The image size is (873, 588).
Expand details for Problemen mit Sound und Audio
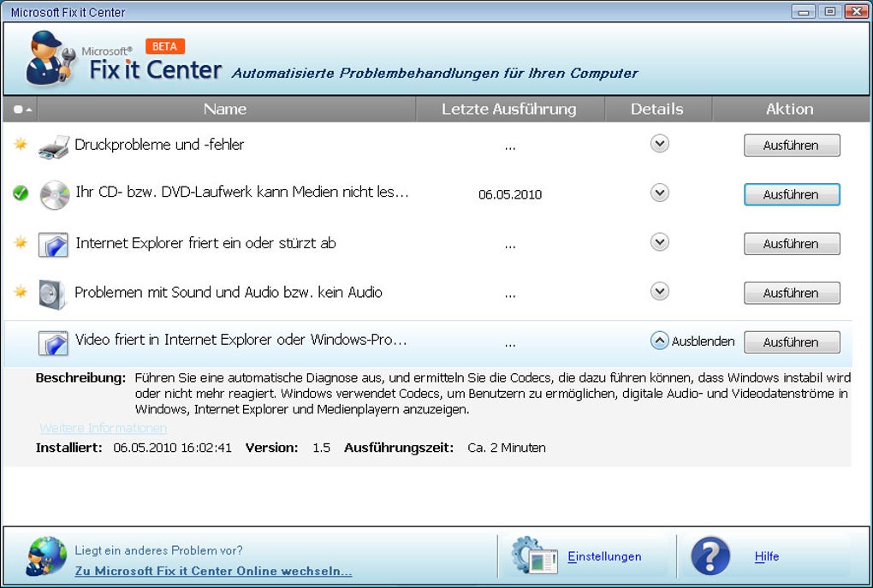coord(660,291)
